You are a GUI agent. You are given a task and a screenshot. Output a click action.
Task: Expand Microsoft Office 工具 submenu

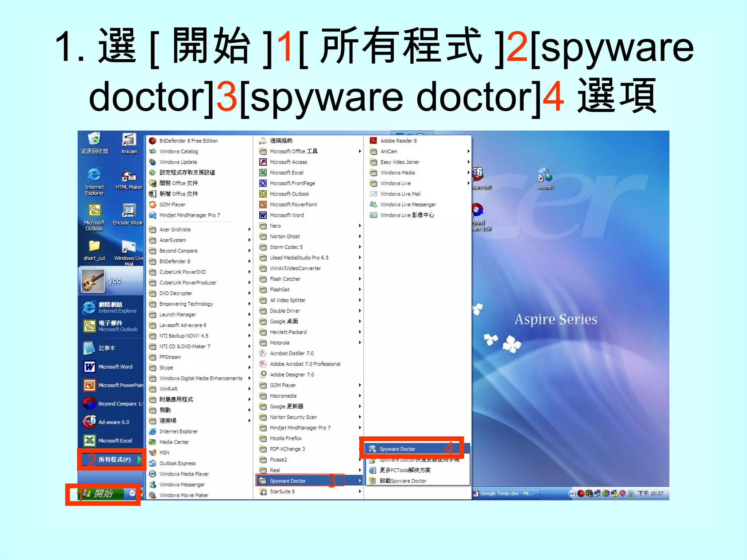coord(310,151)
